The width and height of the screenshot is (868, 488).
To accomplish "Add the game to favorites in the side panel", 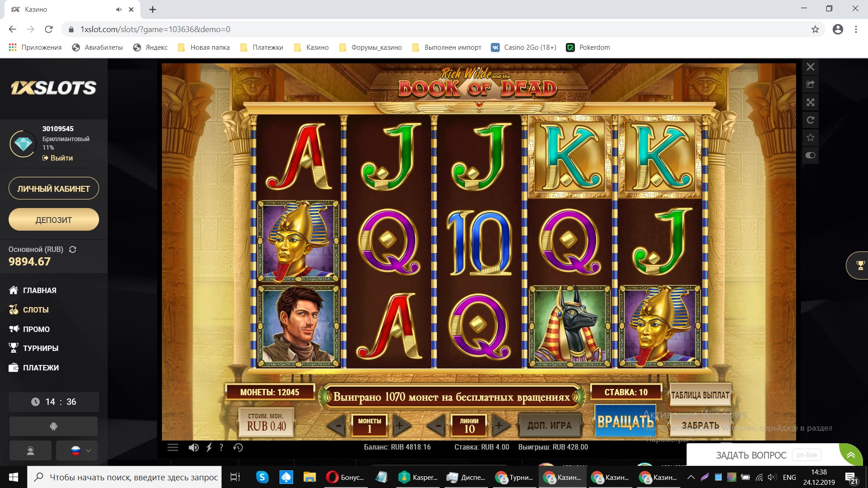I will pos(810,137).
